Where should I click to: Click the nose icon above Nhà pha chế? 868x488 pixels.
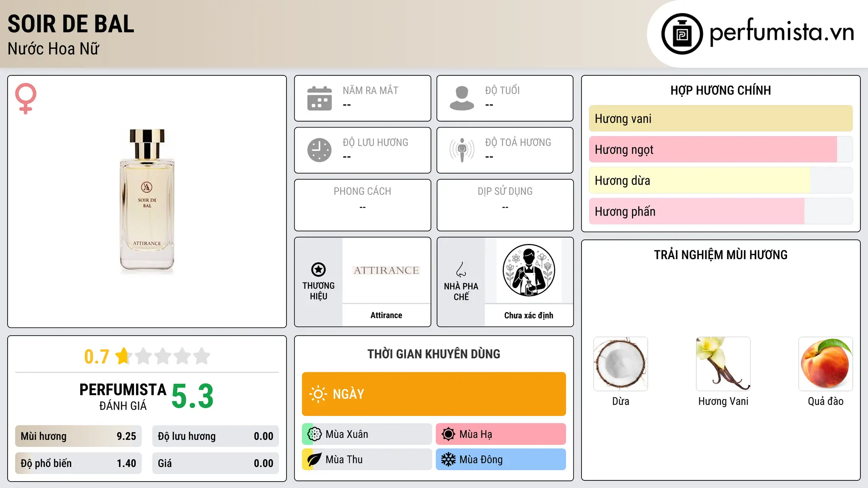click(461, 269)
